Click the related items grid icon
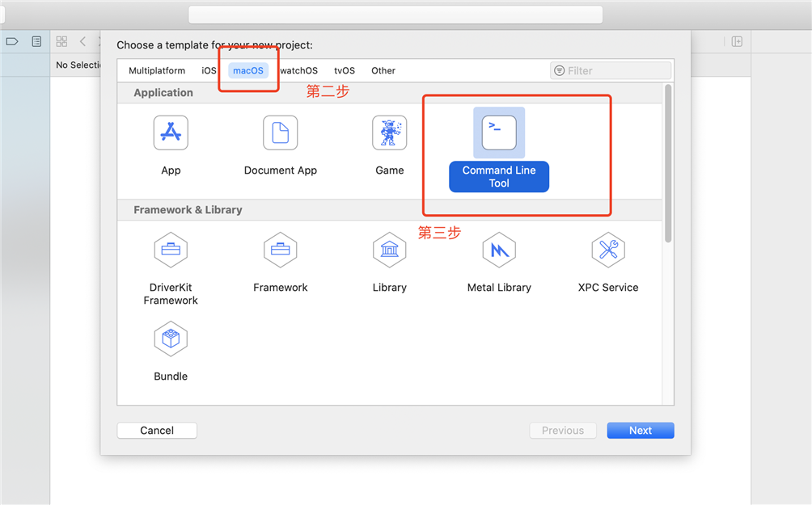 point(61,41)
